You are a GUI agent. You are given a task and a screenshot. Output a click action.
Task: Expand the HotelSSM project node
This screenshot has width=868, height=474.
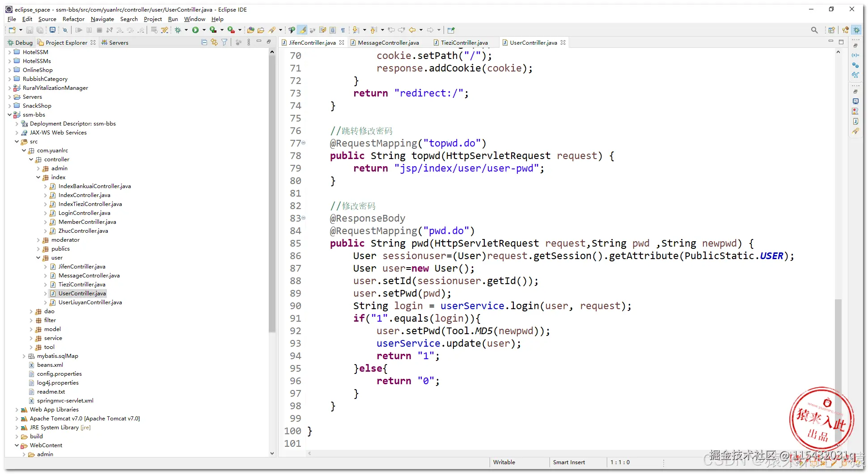coord(10,52)
